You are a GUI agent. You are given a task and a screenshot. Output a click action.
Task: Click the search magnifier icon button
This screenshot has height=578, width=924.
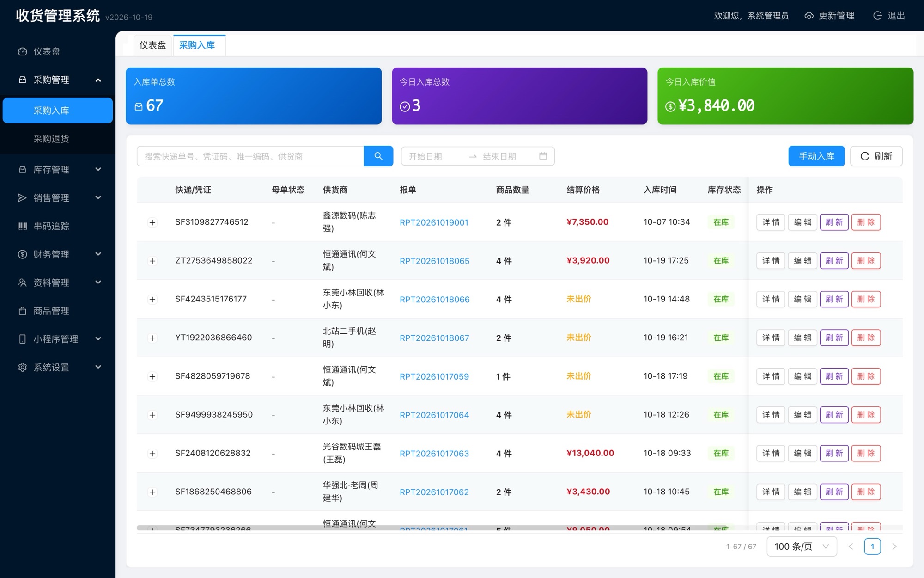click(378, 156)
